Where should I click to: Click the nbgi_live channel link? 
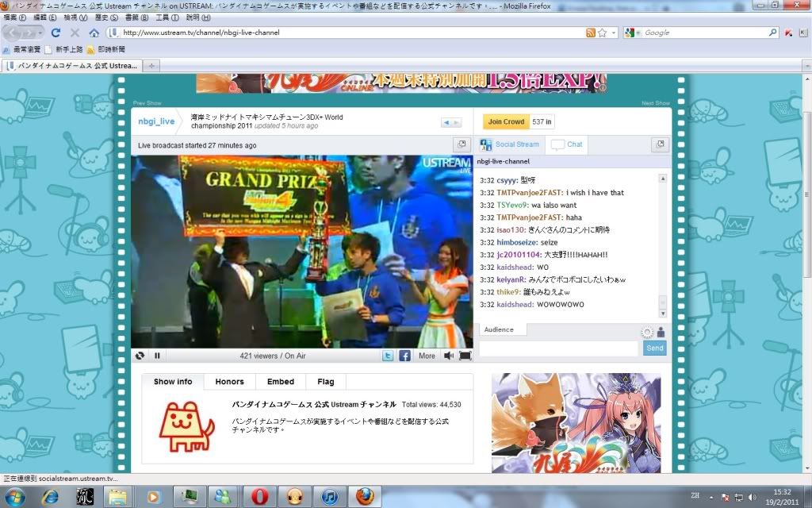tap(156, 121)
